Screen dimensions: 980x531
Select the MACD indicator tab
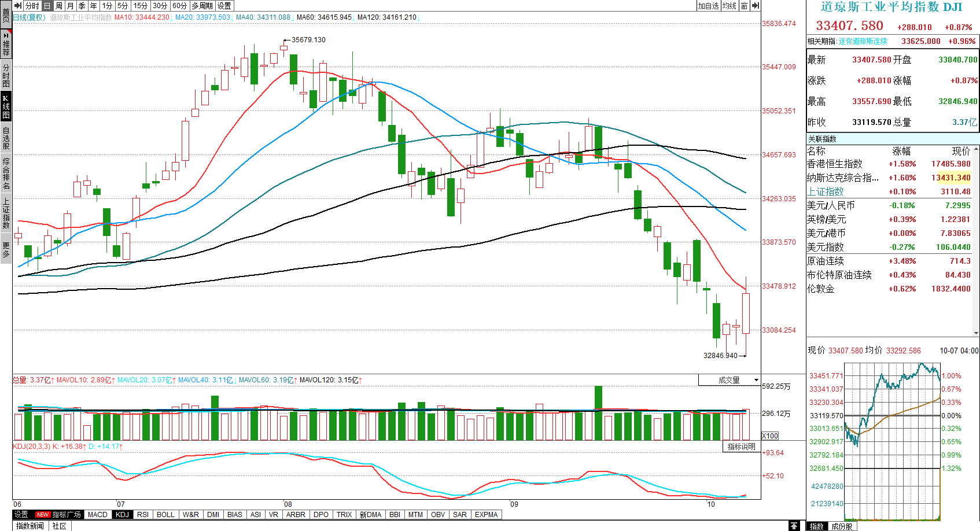(97, 514)
